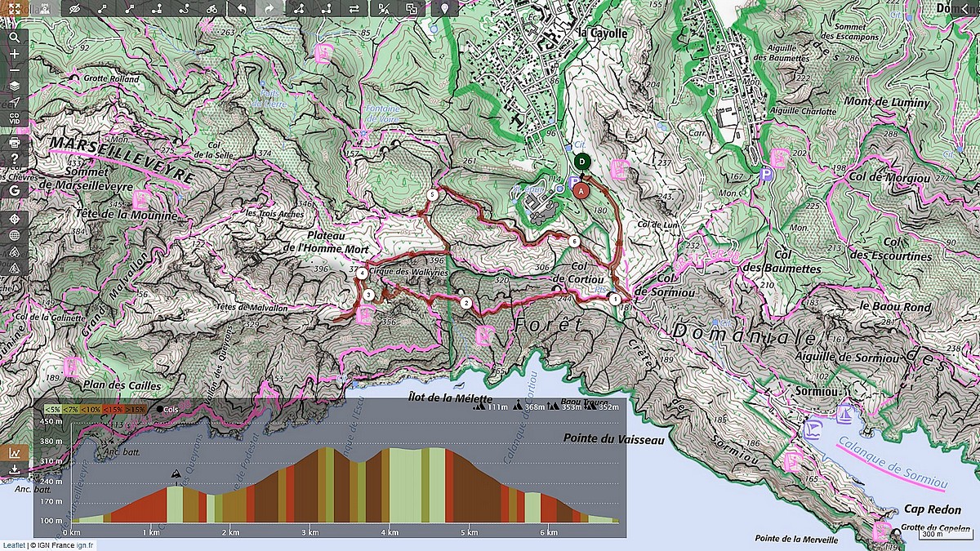
Task: Click the col mountain marker on elevation profile
Action: [175, 473]
